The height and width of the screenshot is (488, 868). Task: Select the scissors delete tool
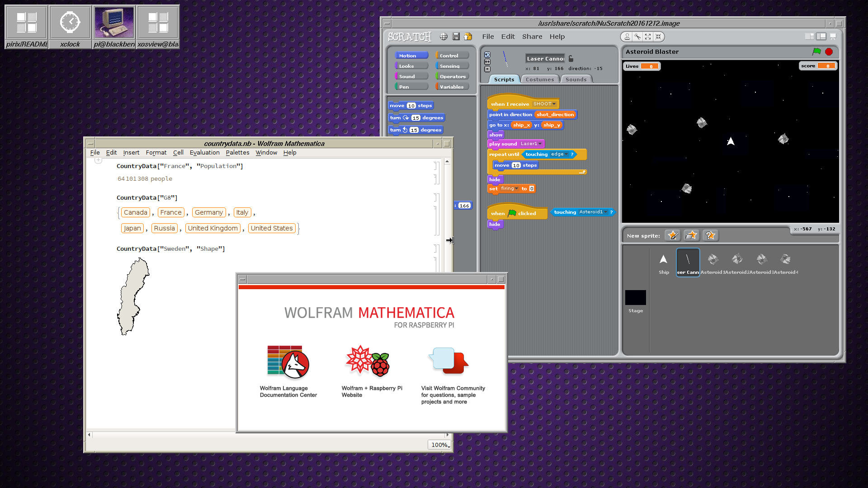click(637, 37)
